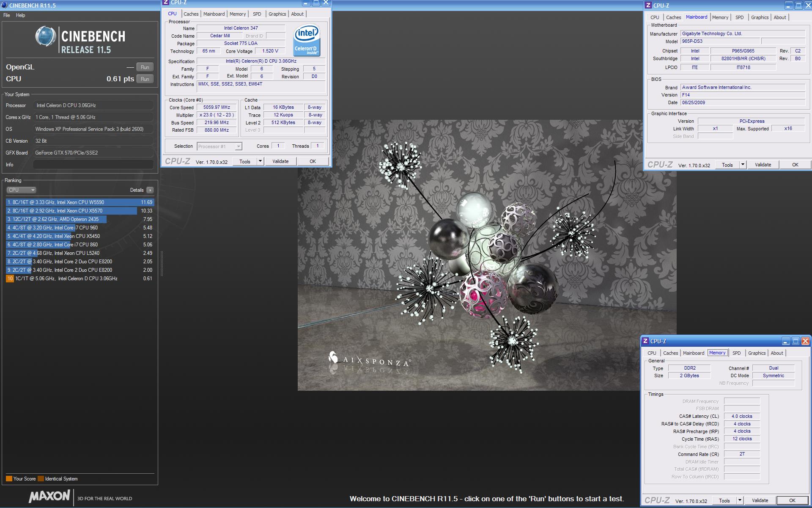
Task: Click the CPU-Z icon of Mainboard window
Action: [648, 6]
